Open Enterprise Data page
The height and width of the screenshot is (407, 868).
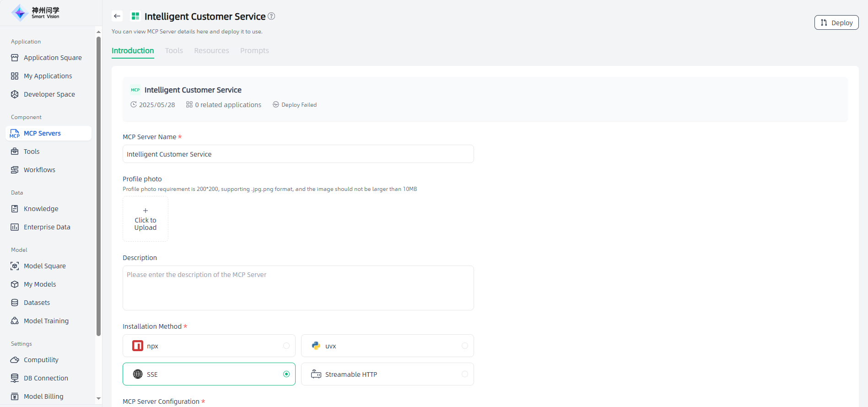[x=47, y=227]
